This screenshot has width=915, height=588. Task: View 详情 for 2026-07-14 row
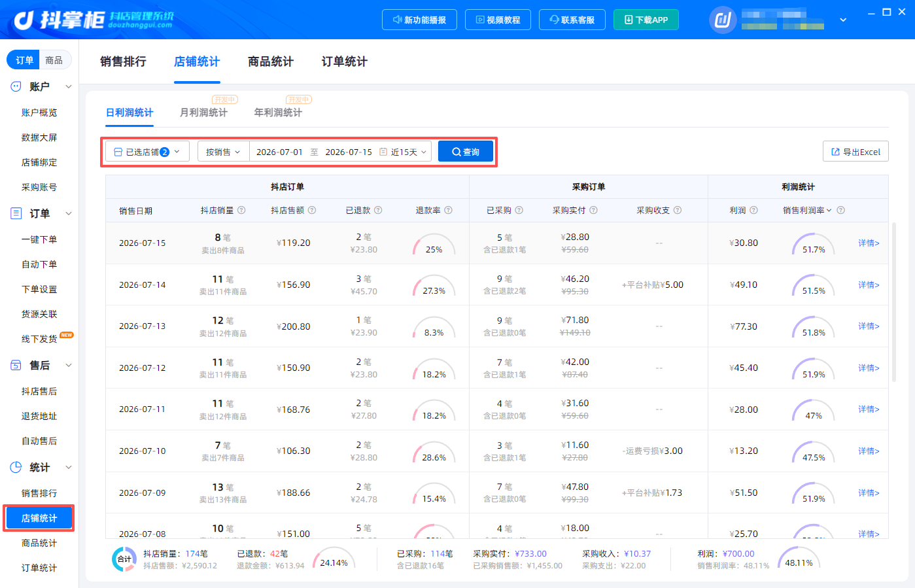869,285
